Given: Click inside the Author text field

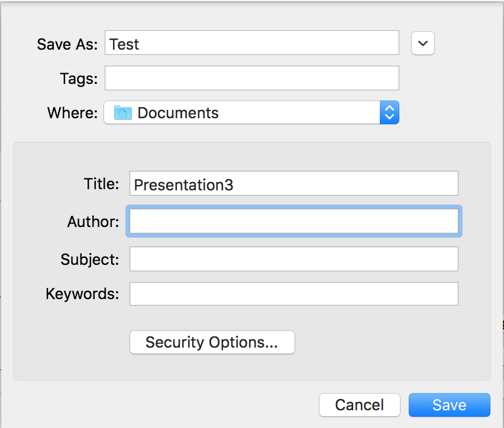Looking at the screenshot, I should click(293, 222).
